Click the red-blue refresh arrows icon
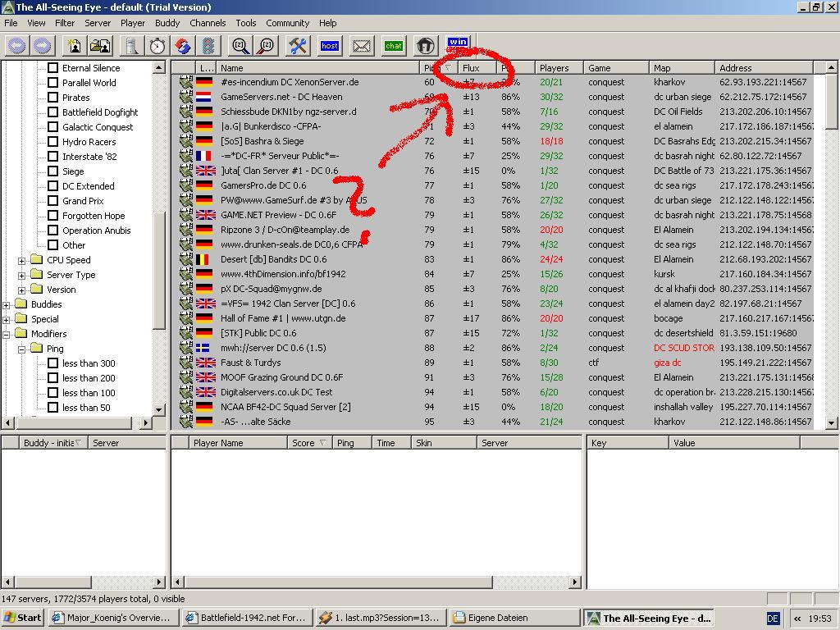The height and width of the screenshot is (630, 840). click(x=183, y=46)
